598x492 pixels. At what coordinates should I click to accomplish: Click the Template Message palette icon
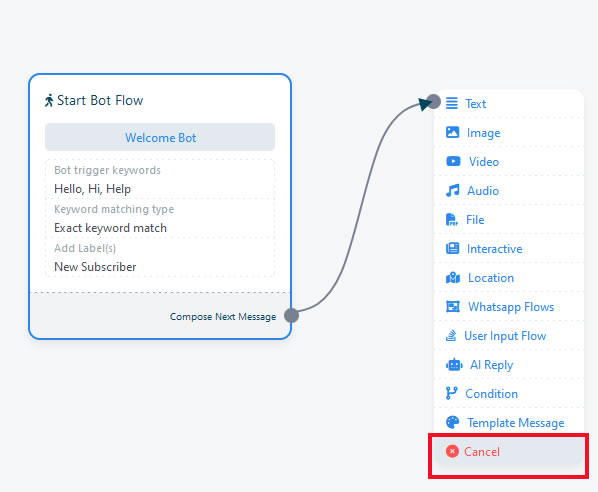[x=453, y=422]
